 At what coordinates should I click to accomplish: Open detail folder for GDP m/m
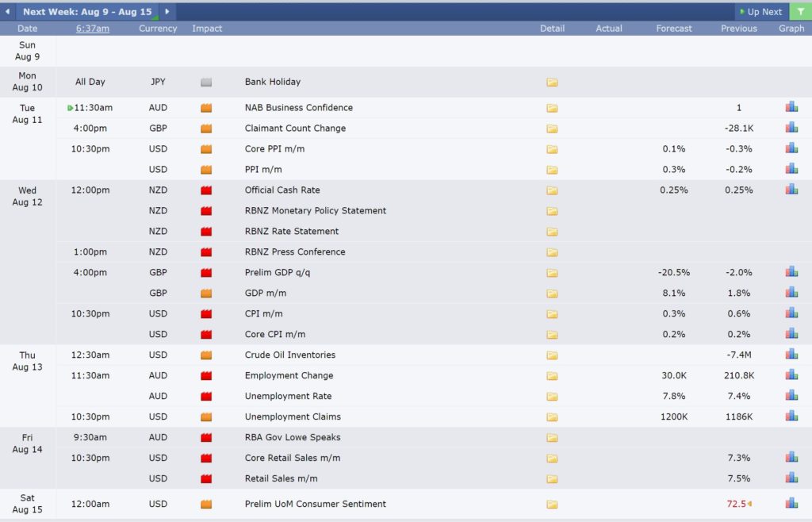coord(552,294)
